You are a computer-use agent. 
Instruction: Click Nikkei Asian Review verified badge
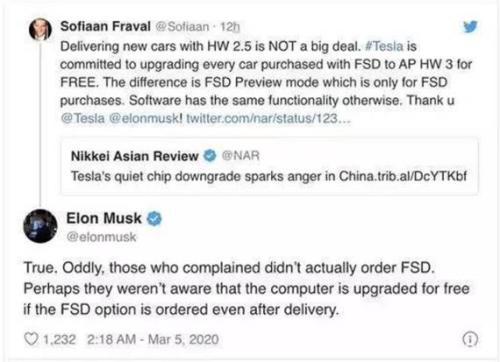tap(210, 156)
